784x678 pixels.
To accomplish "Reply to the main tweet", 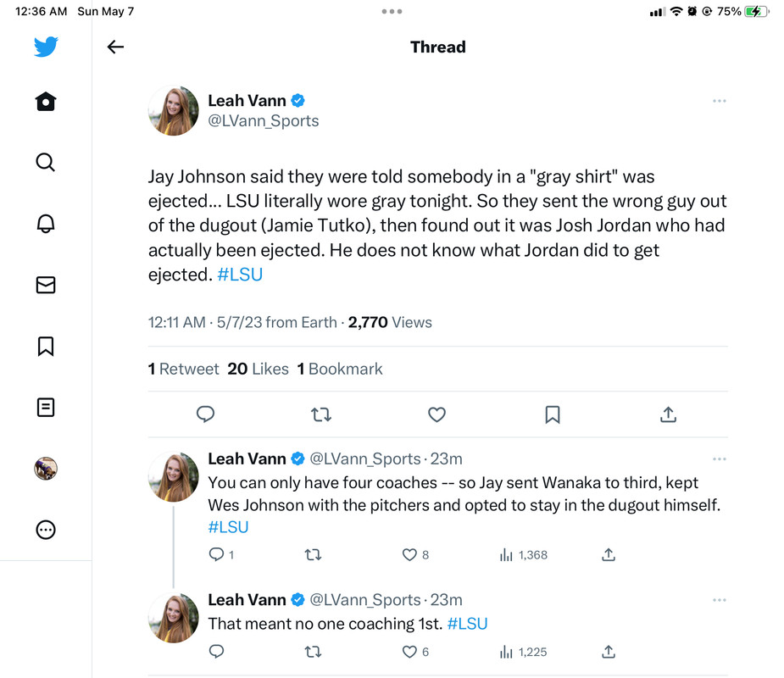I will [x=205, y=414].
